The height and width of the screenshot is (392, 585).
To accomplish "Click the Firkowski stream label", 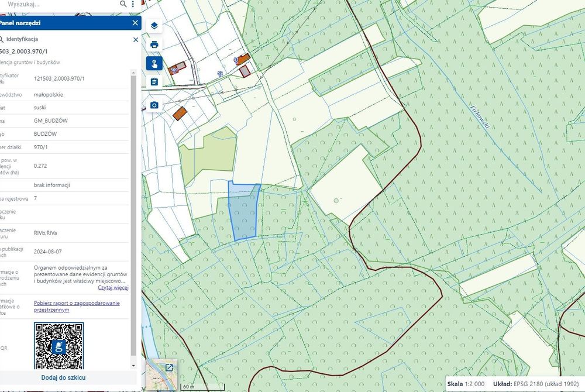I will tap(479, 117).
